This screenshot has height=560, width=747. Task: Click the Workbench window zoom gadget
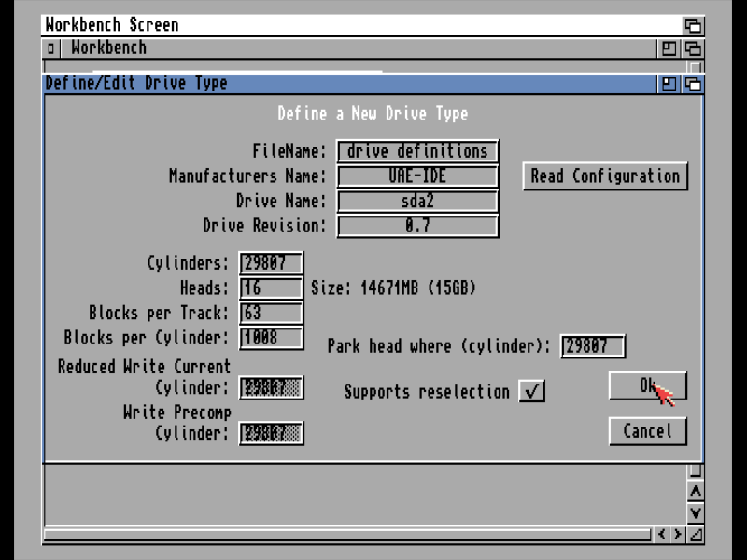669,49
